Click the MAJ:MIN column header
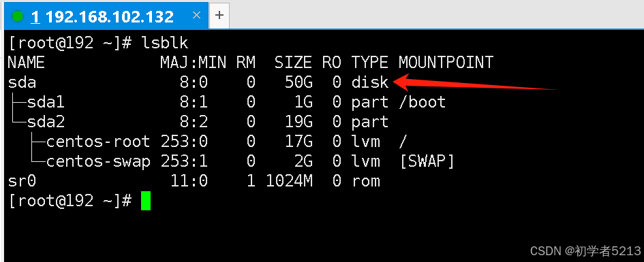The image size is (644, 262). click(193, 63)
